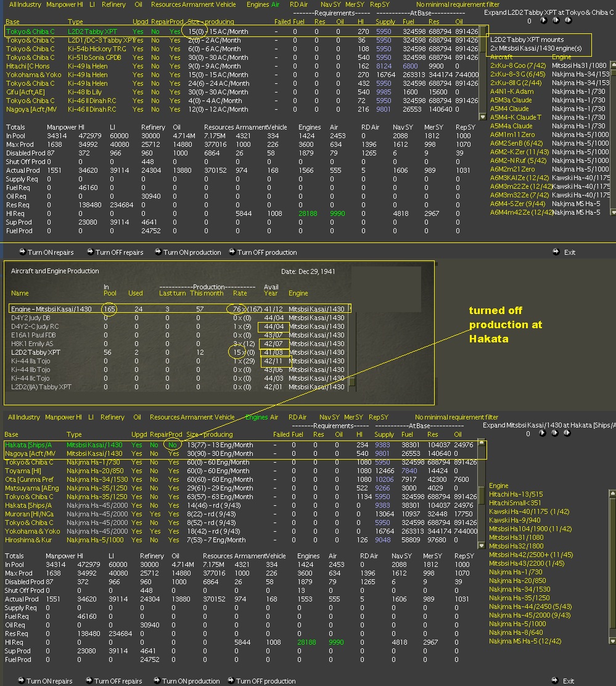
Task: Select Gifu Ki-48 Ib Lily factory row
Action: coord(242,92)
